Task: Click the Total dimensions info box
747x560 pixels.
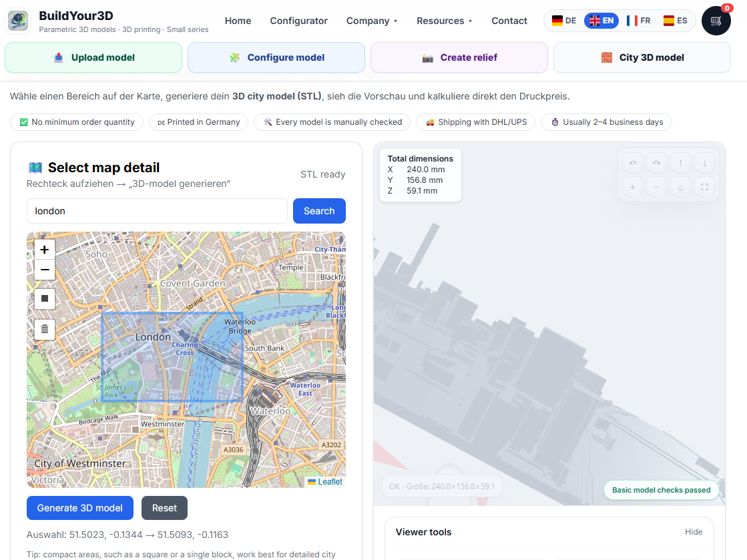Action: tap(420, 175)
